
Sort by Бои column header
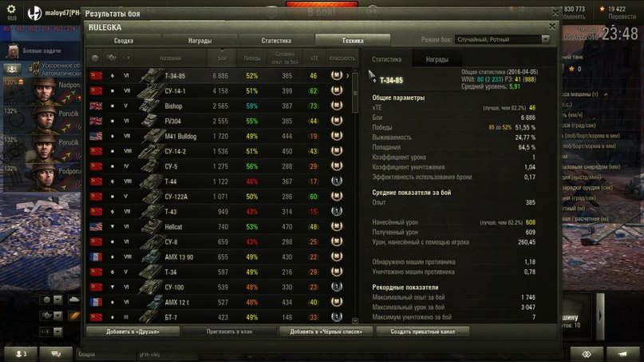pos(222,58)
